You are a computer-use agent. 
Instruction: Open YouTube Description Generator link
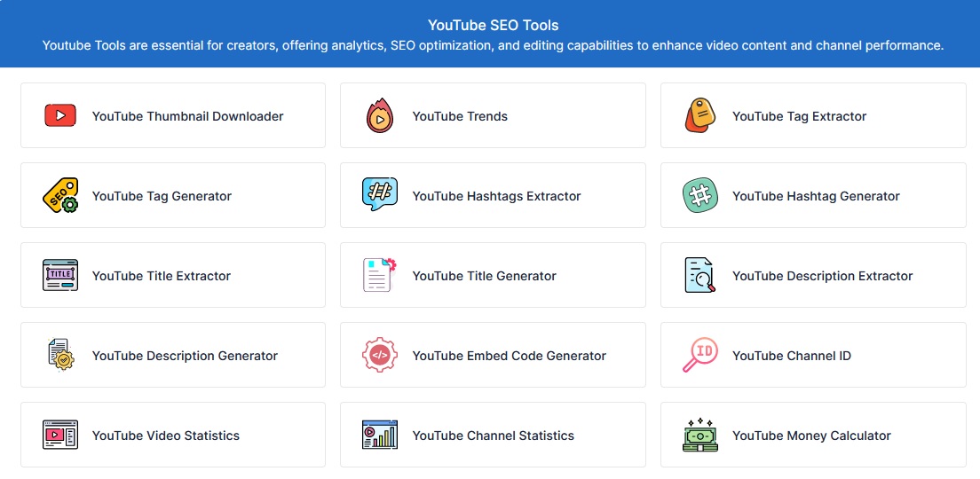tap(185, 356)
